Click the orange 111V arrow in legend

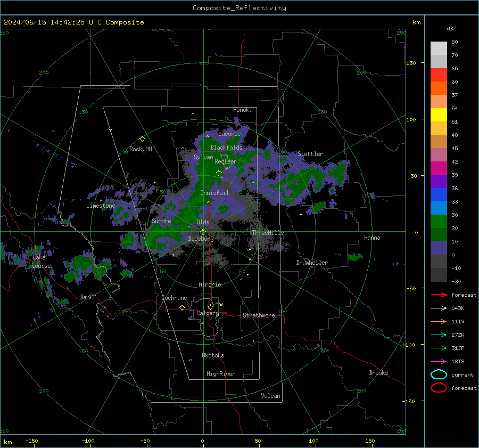tap(439, 321)
